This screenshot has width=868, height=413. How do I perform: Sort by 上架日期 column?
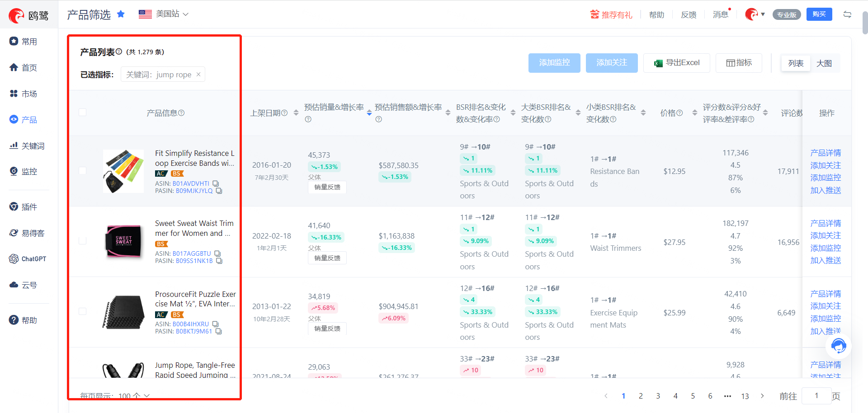[x=296, y=113]
